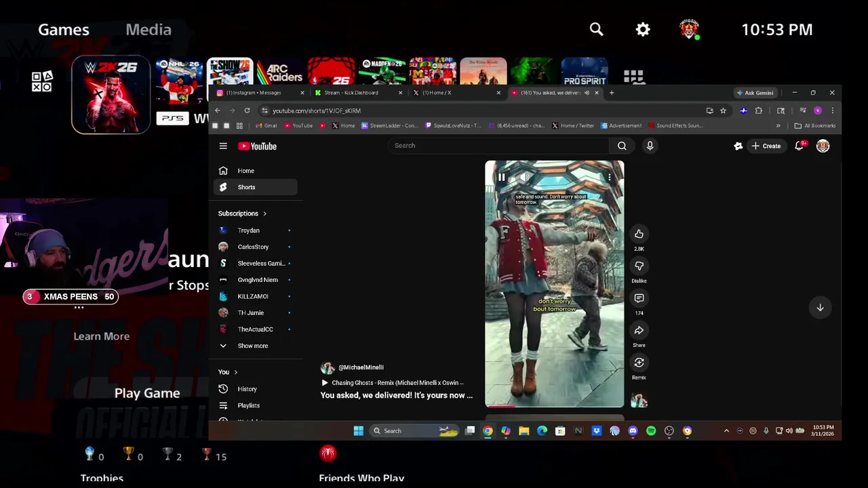Open History in sidebar

(255, 389)
